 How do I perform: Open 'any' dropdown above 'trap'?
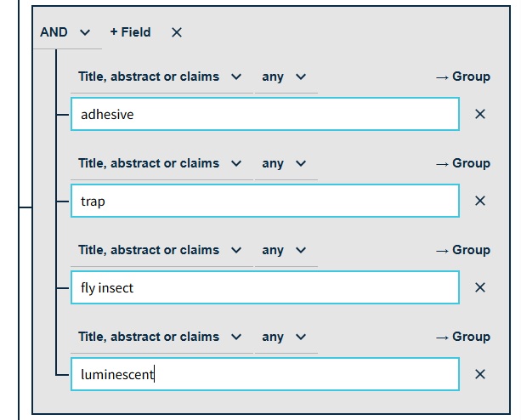[x=284, y=163]
